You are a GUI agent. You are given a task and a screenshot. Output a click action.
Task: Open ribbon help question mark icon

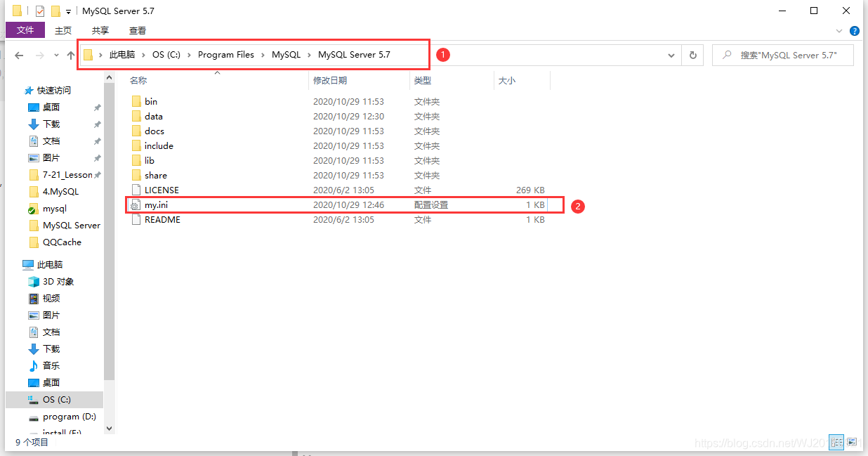855,31
